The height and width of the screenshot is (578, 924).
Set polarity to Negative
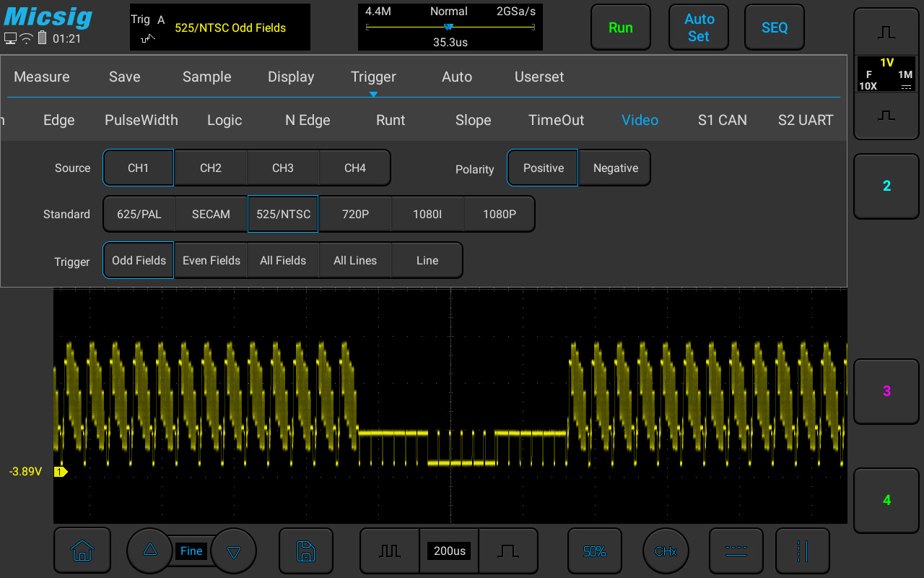[x=615, y=168]
